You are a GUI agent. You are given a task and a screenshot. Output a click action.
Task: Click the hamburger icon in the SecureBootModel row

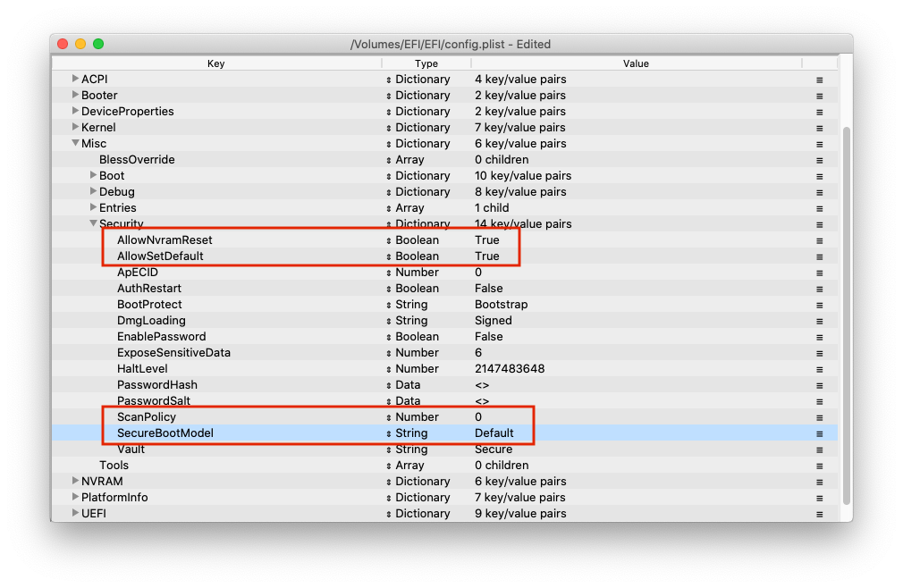point(819,433)
